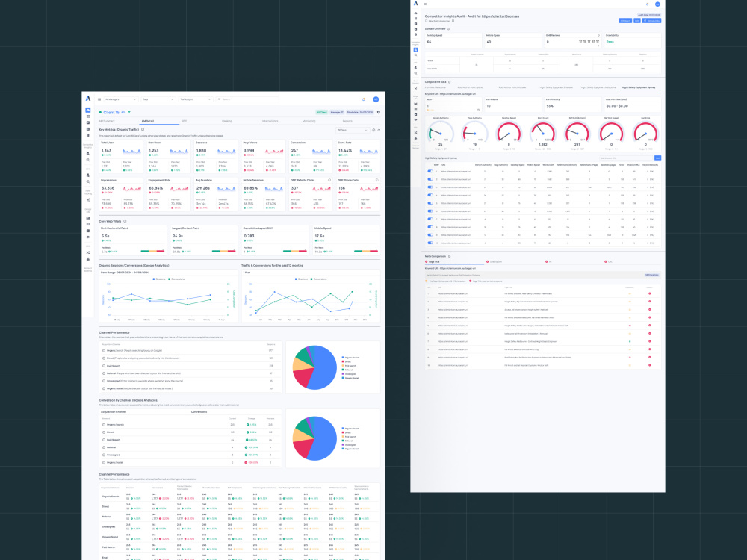Screen dimensions: 747x560
Task: Click Client 15 title link
Action: (x=111, y=113)
